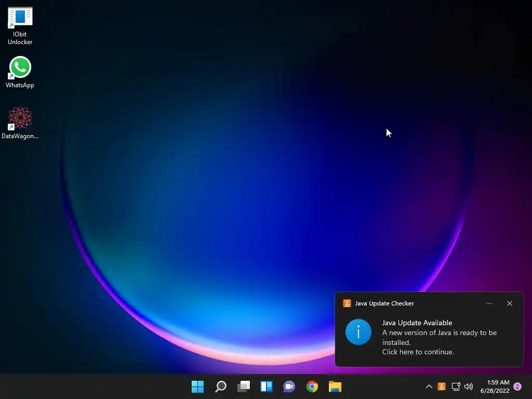Click the 'Java Update Available' title text
532x399 pixels.
pos(417,323)
